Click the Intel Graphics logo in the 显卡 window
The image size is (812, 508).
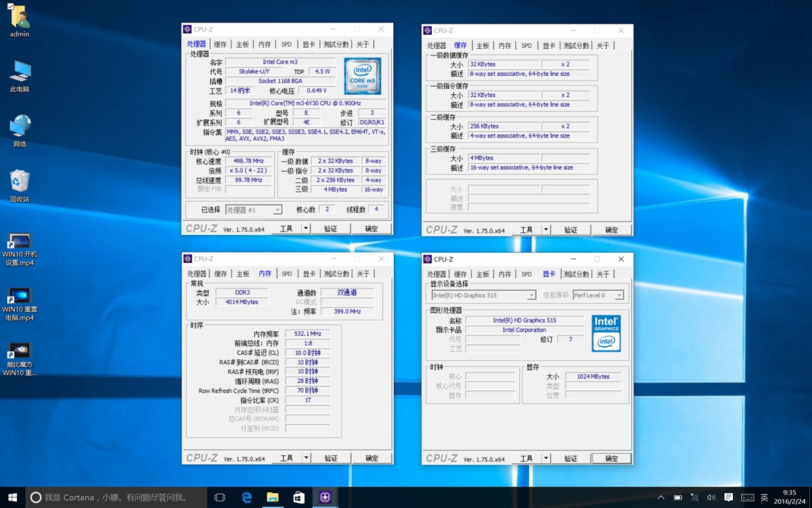pos(606,333)
